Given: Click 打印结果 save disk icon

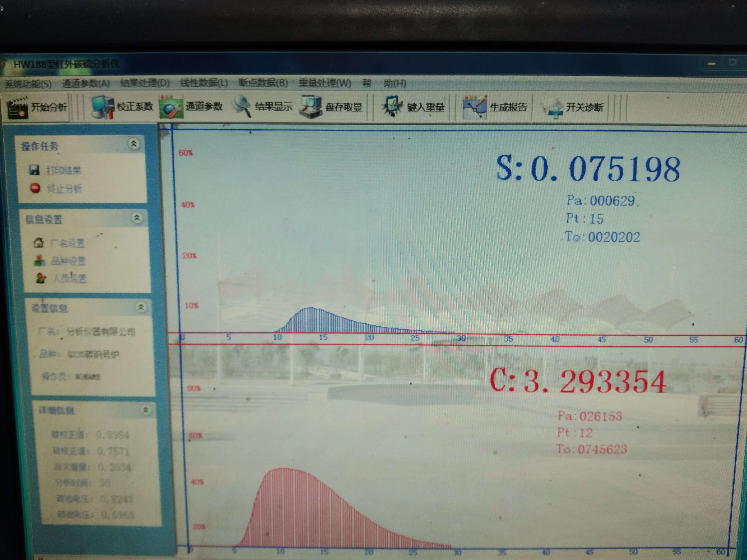Looking at the screenshot, I should coord(34,170).
